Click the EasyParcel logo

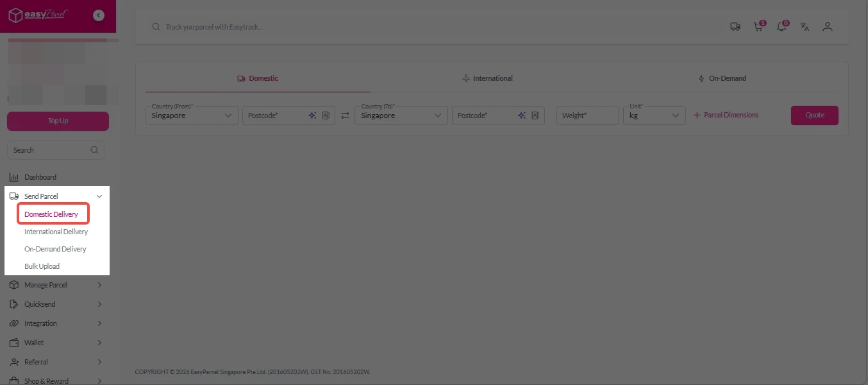pos(38,14)
